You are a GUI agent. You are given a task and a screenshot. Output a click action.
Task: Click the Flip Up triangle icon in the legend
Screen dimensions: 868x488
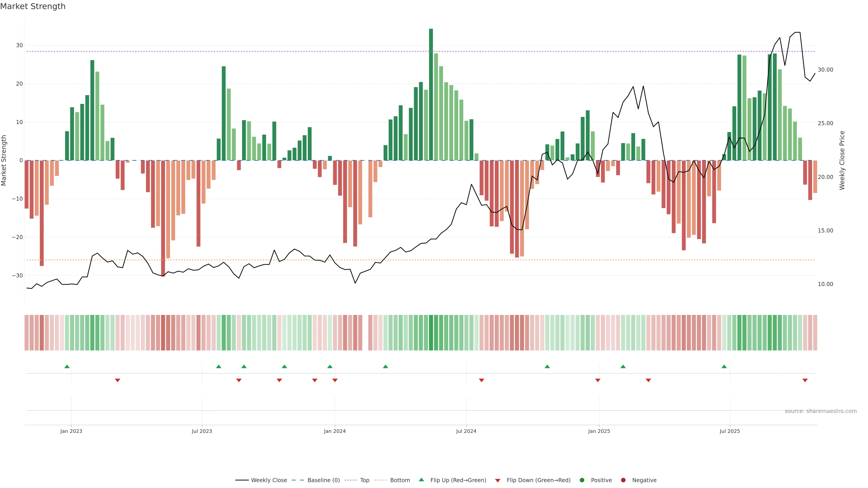click(x=421, y=480)
